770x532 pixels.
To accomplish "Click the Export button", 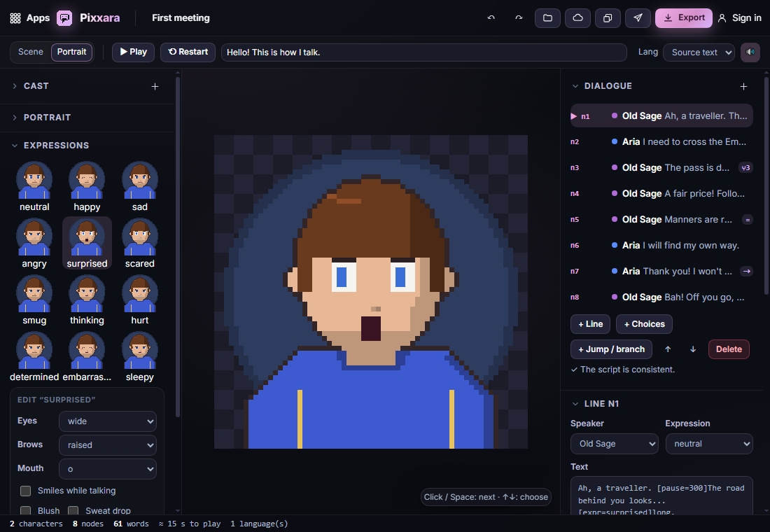I will [684, 18].
